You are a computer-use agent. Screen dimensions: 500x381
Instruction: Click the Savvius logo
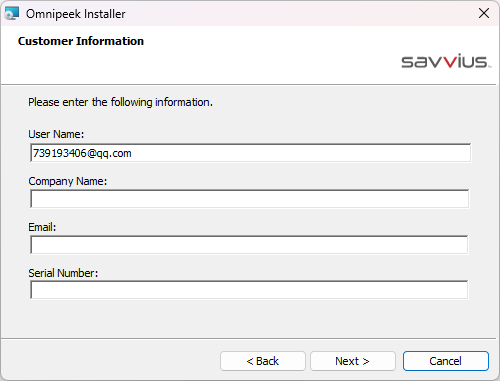446,61
